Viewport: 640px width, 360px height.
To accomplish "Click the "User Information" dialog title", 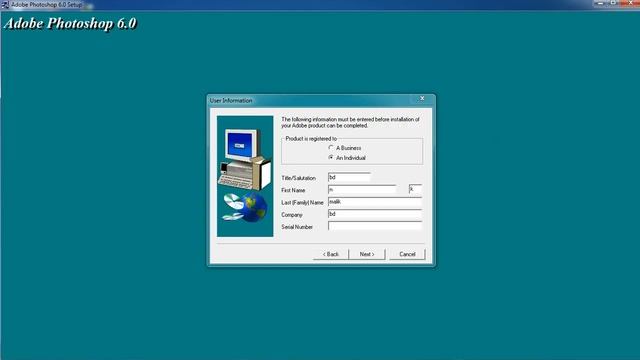I will [231, 100].
